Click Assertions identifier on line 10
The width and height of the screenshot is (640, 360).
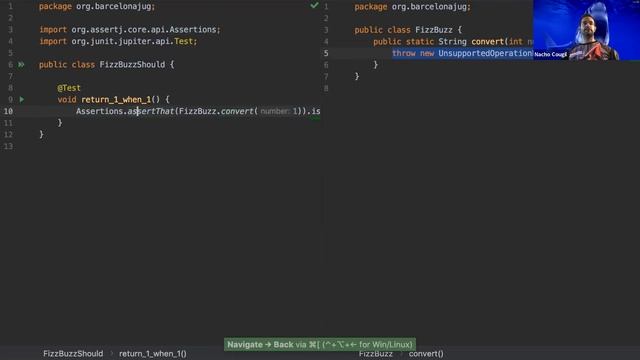pyautogui.click(x=99, y=111)
